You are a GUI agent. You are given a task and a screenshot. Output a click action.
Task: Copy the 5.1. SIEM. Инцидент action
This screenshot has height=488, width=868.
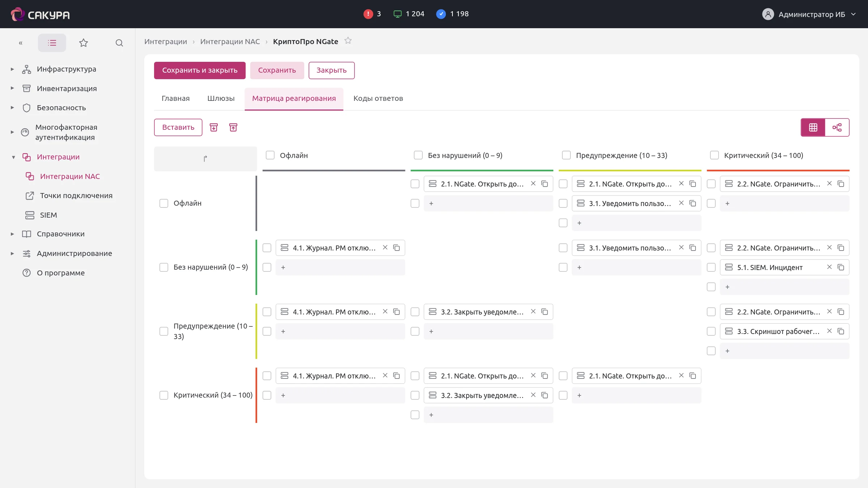point(841,267)
